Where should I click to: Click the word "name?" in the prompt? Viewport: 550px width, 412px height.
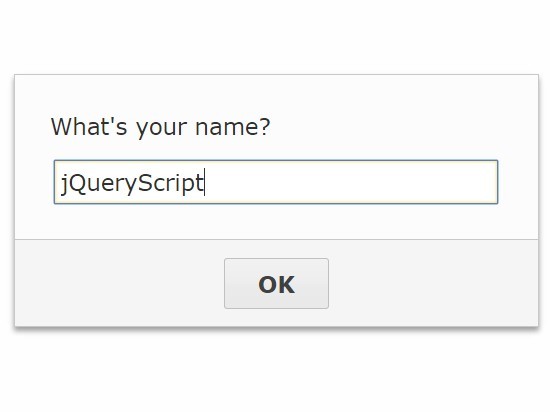click(x=233, y=127)
